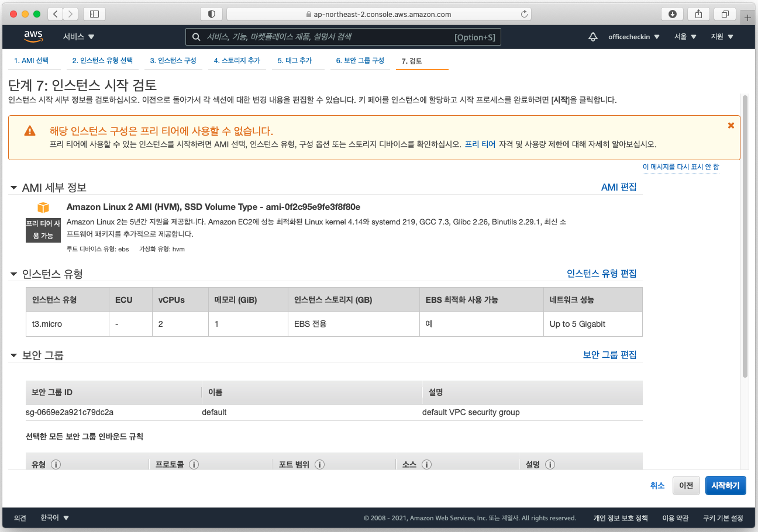The image size is (758, 532).
Task: Click the 보안 그룹 편집 link
Action: 610,354
